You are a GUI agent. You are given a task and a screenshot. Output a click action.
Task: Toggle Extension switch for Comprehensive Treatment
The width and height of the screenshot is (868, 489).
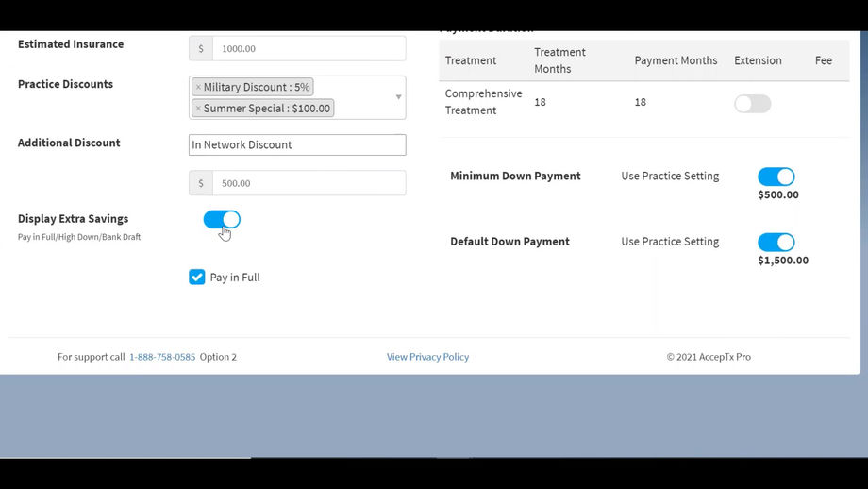click(x=752, y=104)
